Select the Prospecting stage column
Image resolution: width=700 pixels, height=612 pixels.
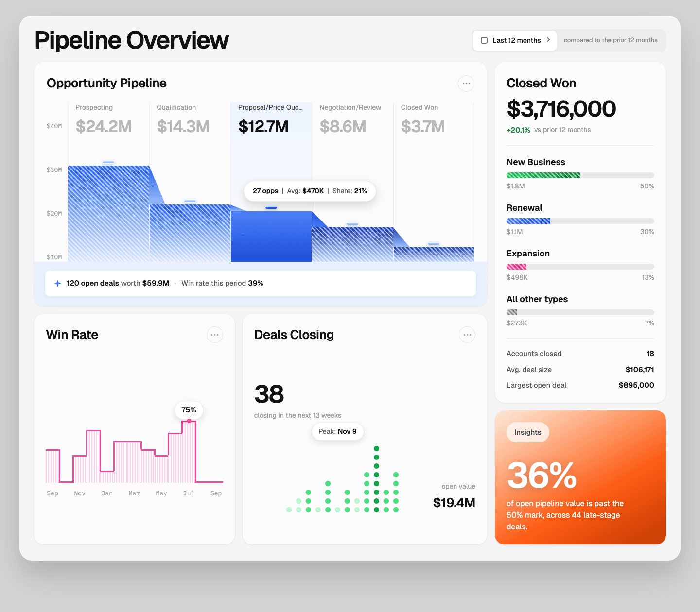108,182
